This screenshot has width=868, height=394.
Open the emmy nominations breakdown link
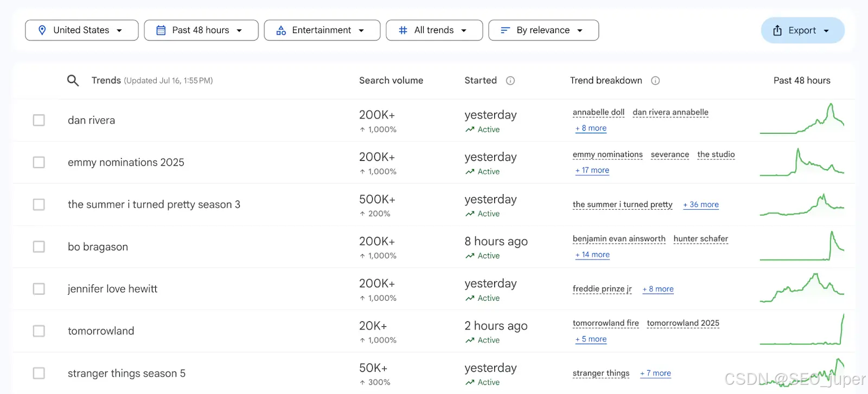click(x=608, y=155)
